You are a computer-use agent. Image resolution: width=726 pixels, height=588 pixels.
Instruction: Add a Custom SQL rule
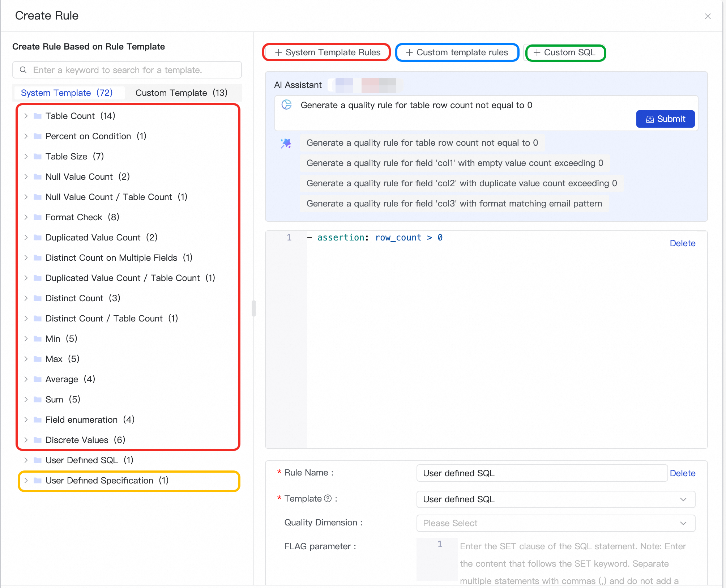pyautogui.click(x=565, y=53)
